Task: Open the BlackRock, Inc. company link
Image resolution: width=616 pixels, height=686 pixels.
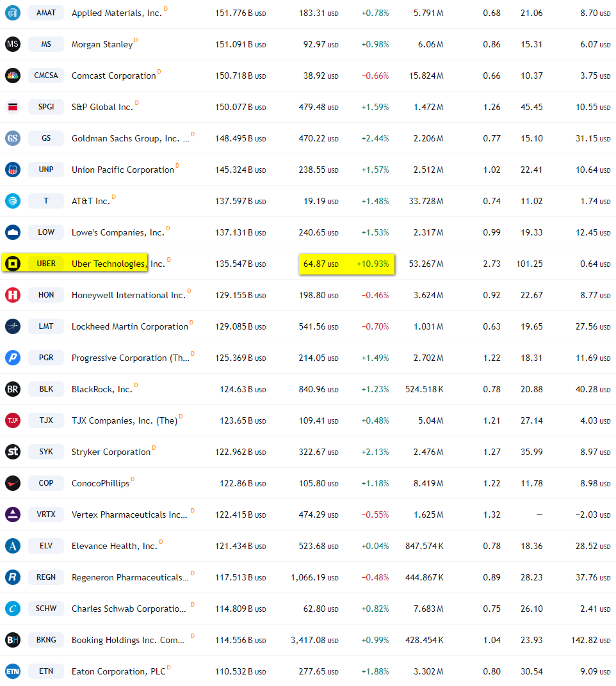Action: pos(102,389)
